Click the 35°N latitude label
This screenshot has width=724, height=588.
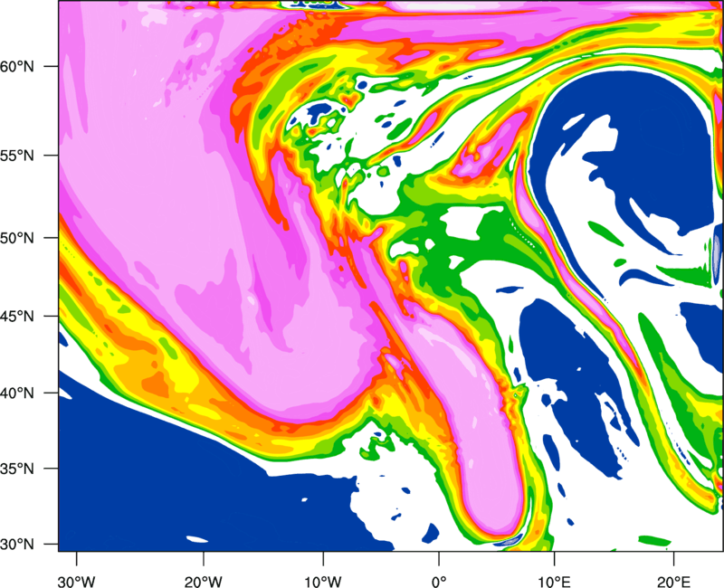point(17,469)
